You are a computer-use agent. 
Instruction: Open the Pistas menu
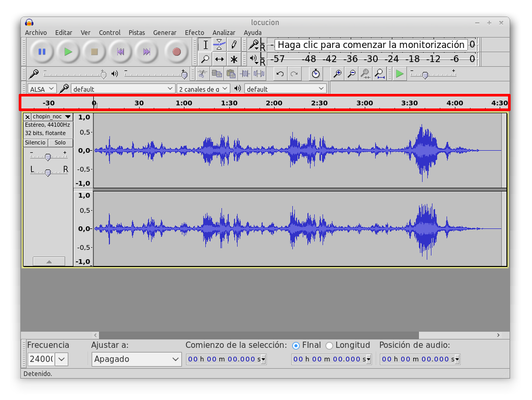137,33
